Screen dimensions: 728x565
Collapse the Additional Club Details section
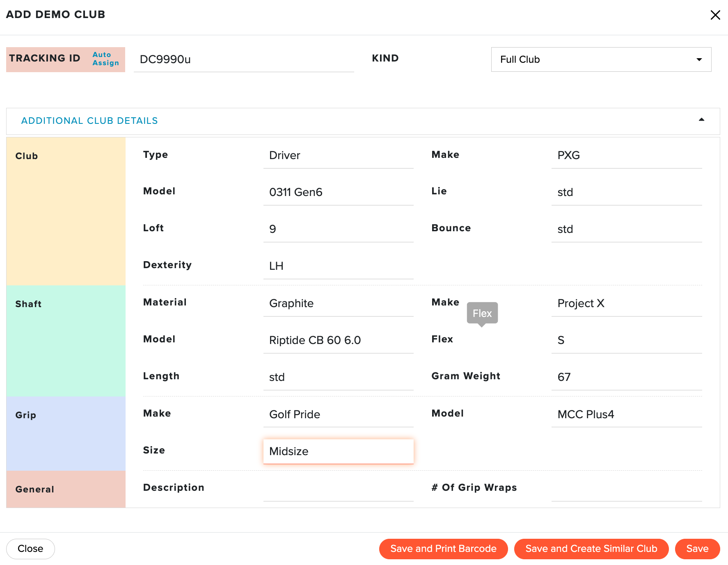[701, 120]
